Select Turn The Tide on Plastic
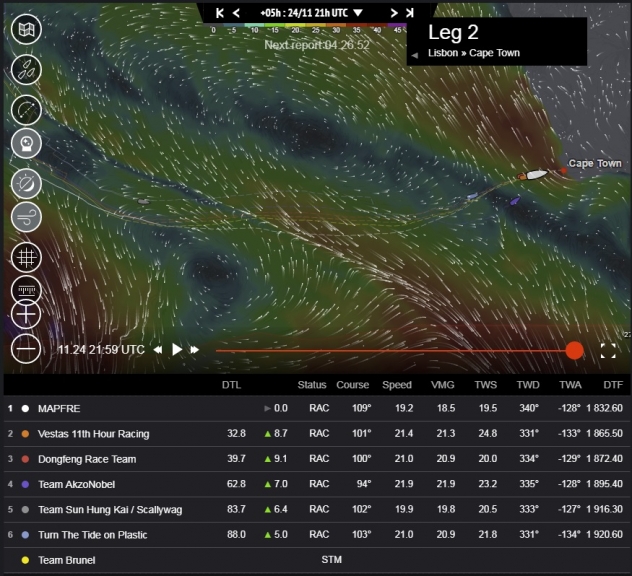The height and width of the screenshot is (576, 632). coord(316,535)
